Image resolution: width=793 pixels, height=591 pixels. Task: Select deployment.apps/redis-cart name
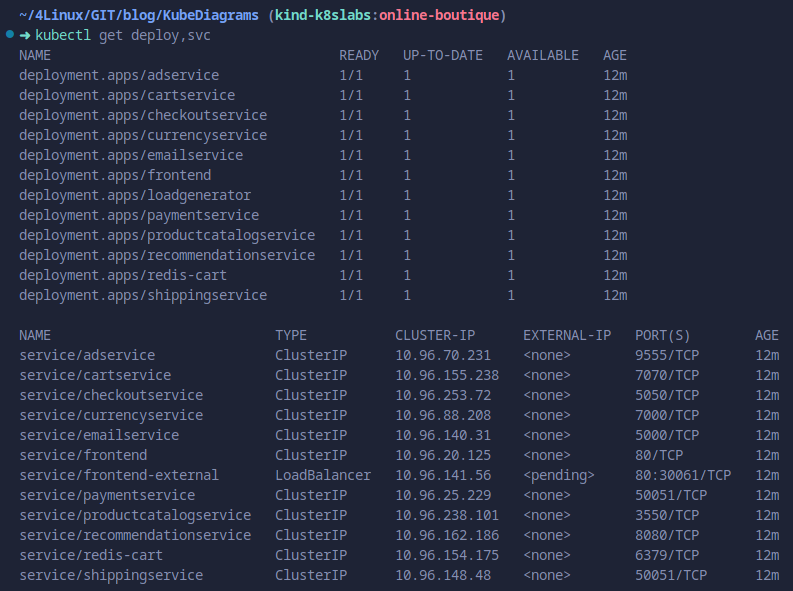(122, 275)
